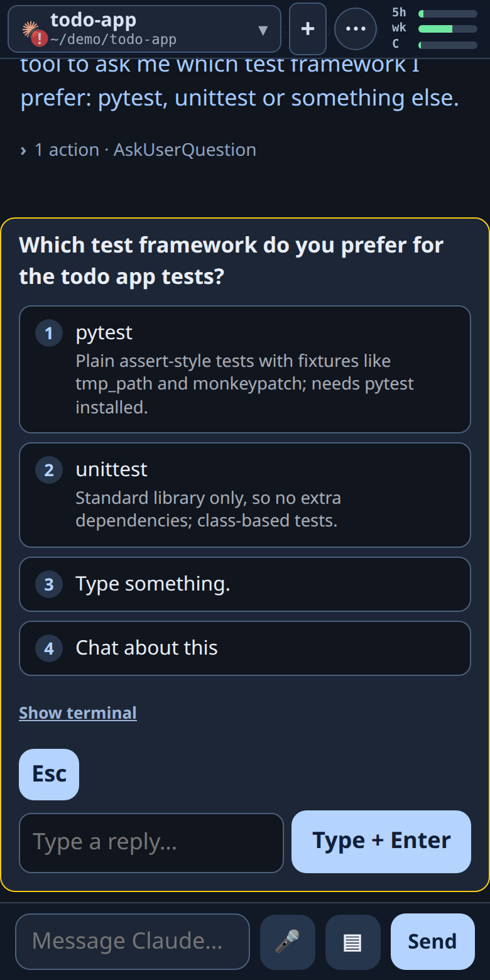Click the number 1 badge for pytest

click(x=49, y=333)
